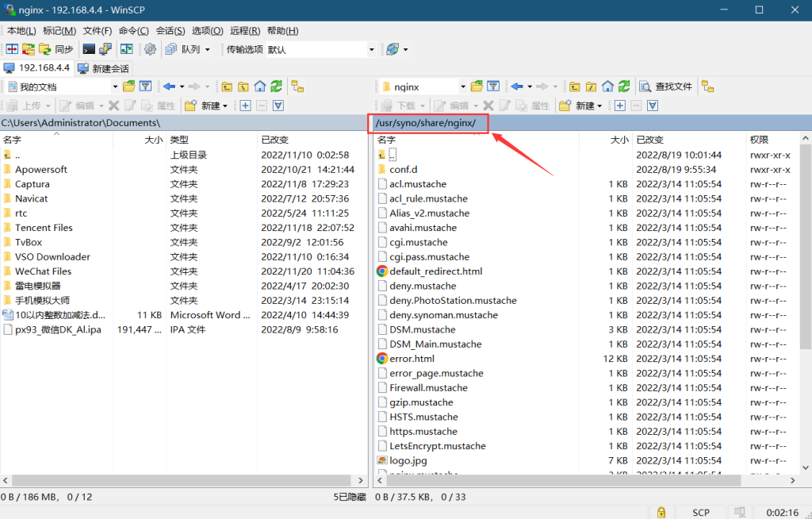The height and width of the screenshot is (519, 812).
Task: Go back in remote panel
Action: 517,86
